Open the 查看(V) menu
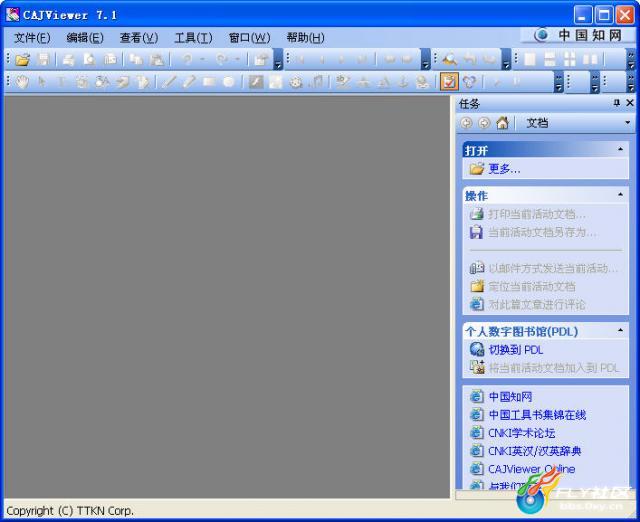 tap(139, 38)
